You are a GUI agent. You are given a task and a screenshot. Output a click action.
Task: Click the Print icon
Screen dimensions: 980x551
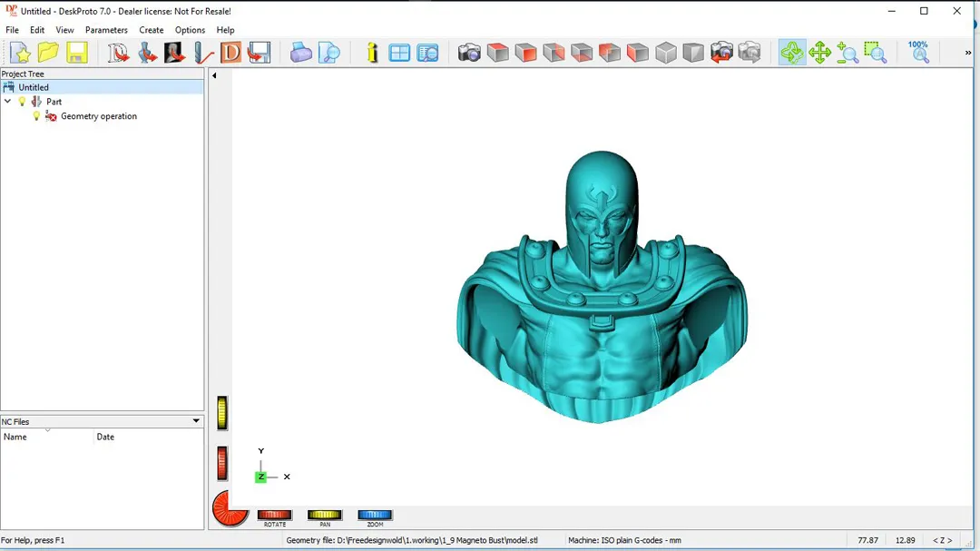point(300,53)
